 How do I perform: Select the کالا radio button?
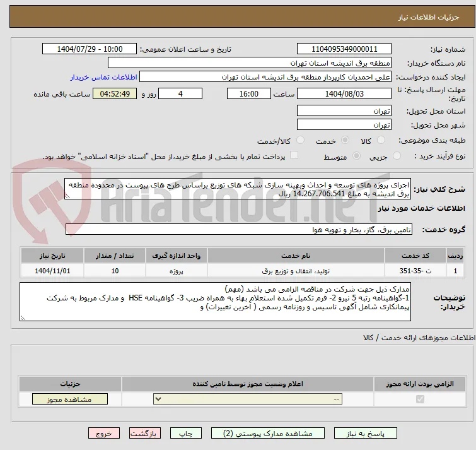pyautogui.click(x=381, y=140)
